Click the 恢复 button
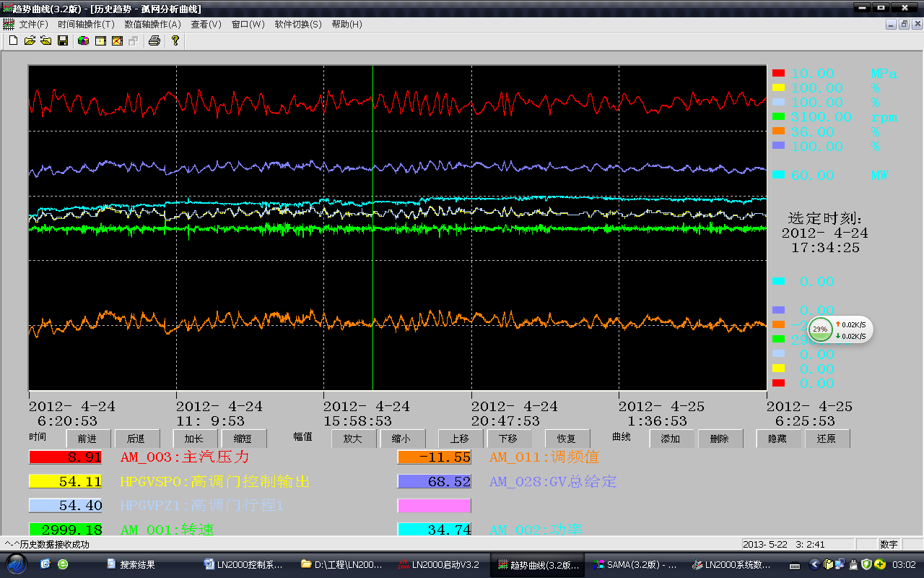The image size is (924, 578). pos(567,439)
